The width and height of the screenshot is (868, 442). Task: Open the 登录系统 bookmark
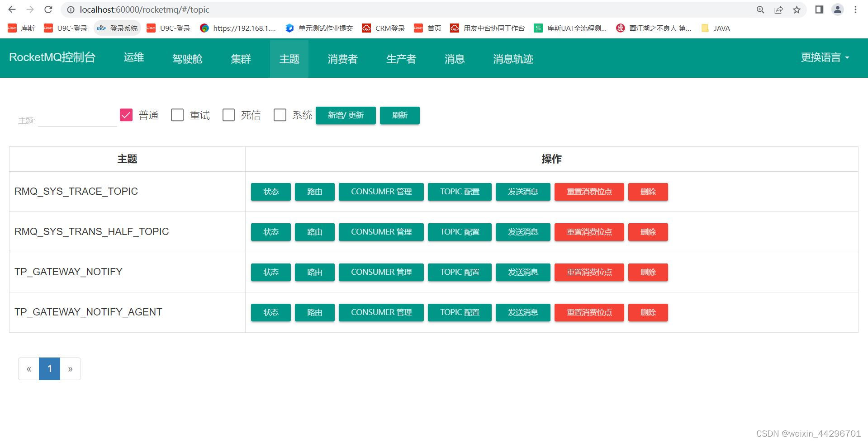(118, 28)
